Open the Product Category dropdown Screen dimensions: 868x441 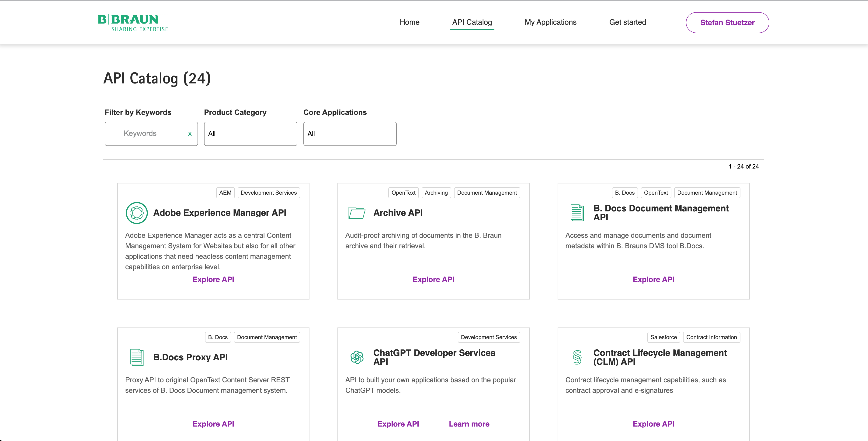point(250,134)
